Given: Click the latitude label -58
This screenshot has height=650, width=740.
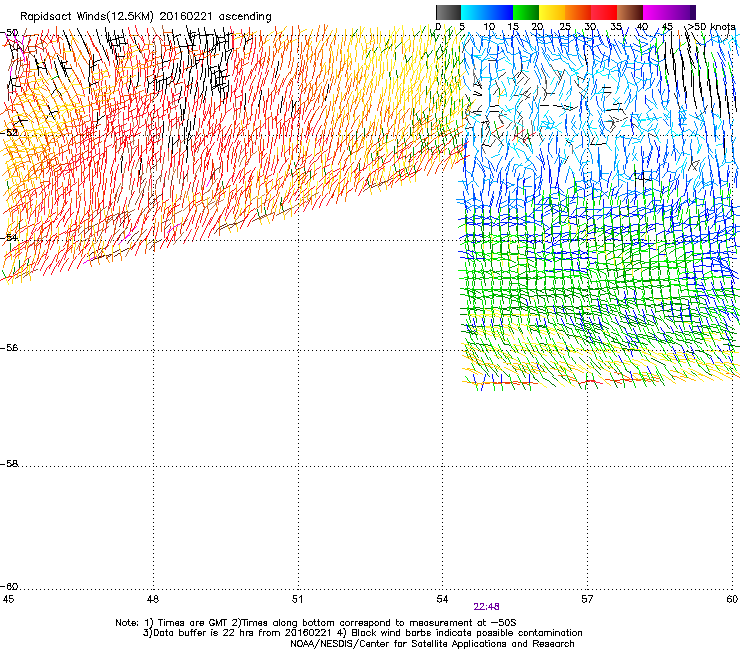Looking at the screenshot, I should point(9,464).
